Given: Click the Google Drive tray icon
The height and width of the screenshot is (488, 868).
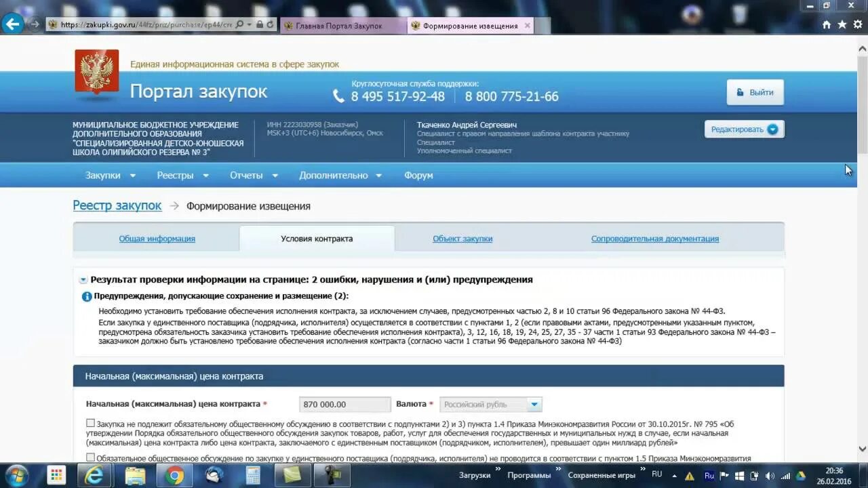Looking at the screenshot, I should coord(800,476).
